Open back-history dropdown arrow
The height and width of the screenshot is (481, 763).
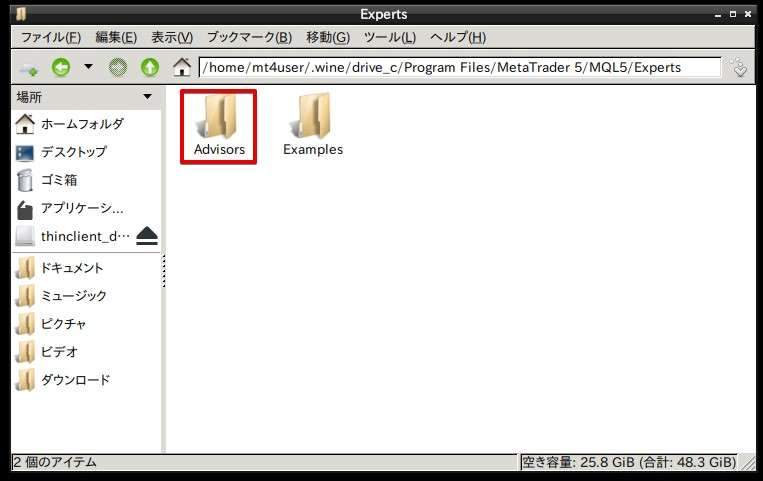click(89, 66)
